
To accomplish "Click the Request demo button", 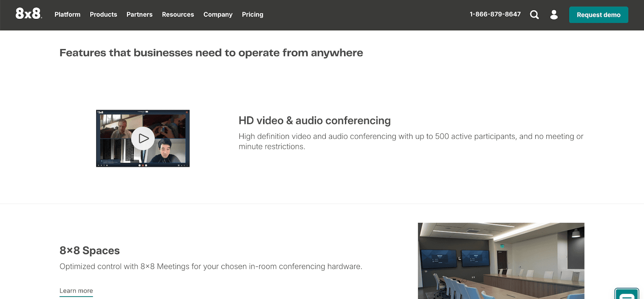I will tap(599, 15).
